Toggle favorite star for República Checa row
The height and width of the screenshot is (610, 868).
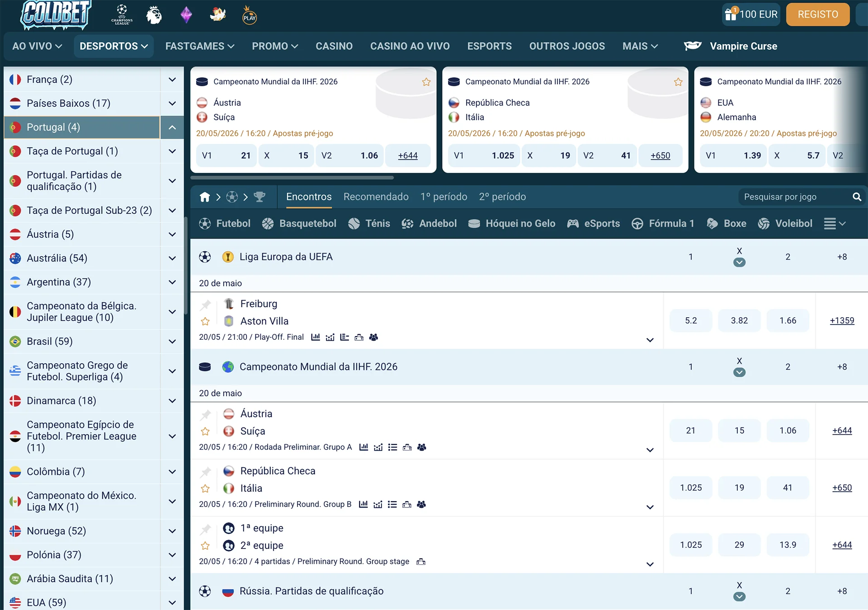205,488
